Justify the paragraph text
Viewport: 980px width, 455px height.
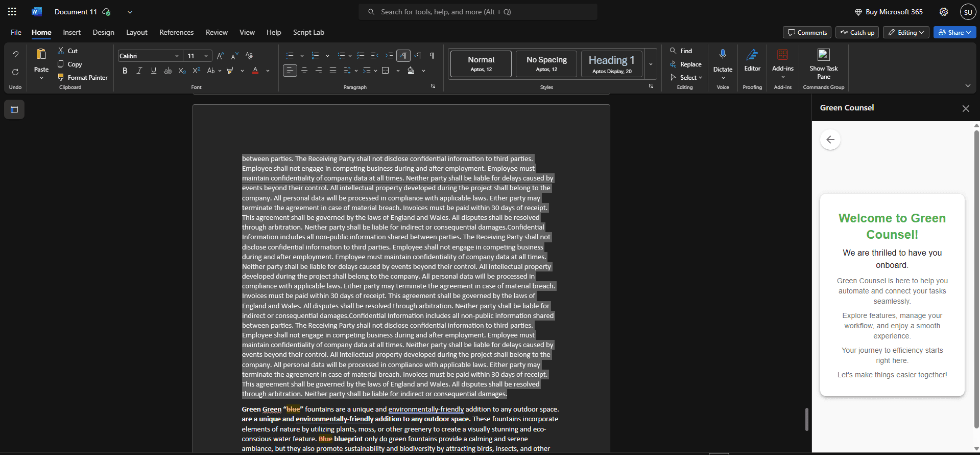(x=333, y=71)
